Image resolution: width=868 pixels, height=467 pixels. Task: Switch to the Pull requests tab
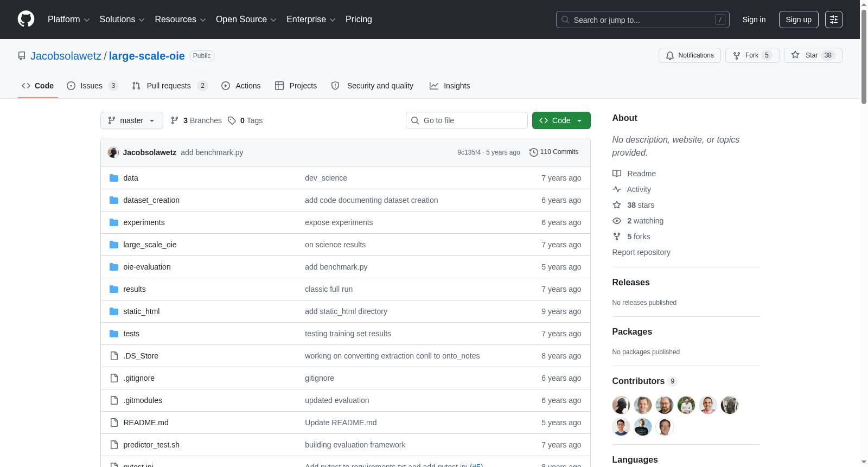coord(170,86)
